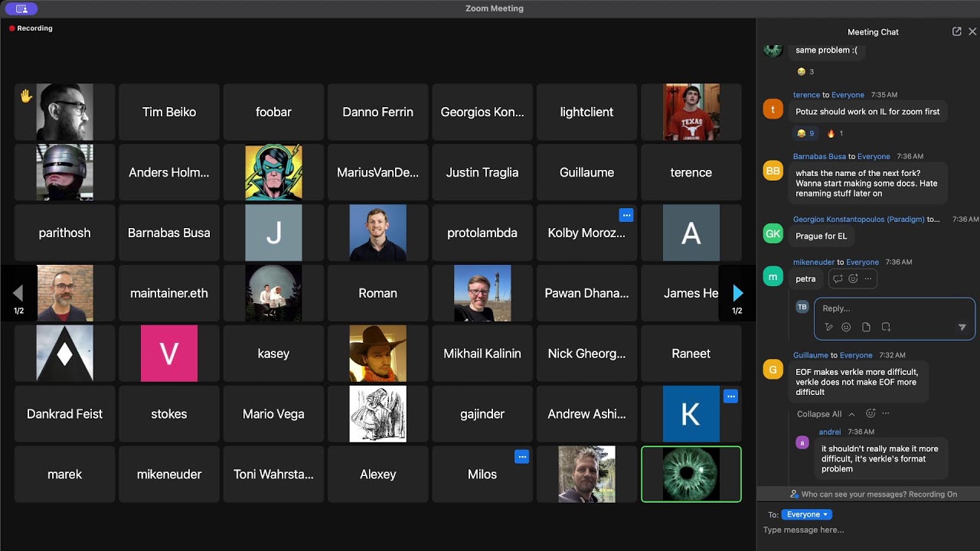The width and height of the screenshot is (980, 551).
Task: Click the fire reaction on terence message
Action: [835, 133]
